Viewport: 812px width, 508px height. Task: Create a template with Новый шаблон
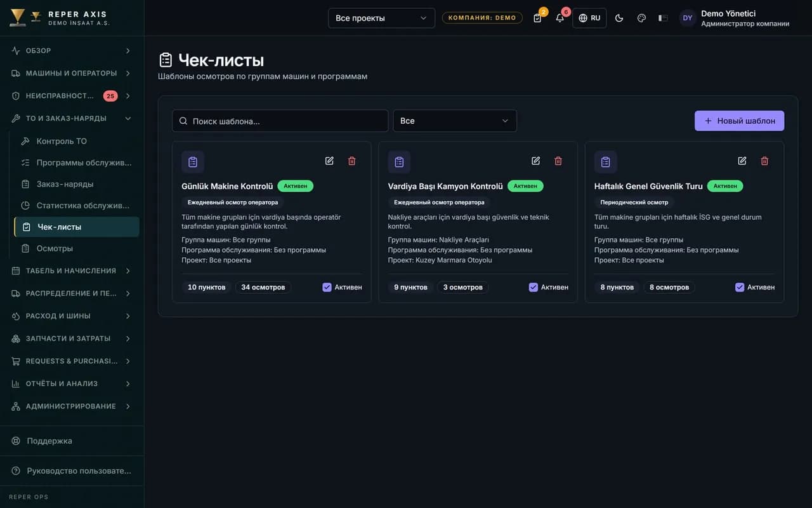click(x=739, y=121)
